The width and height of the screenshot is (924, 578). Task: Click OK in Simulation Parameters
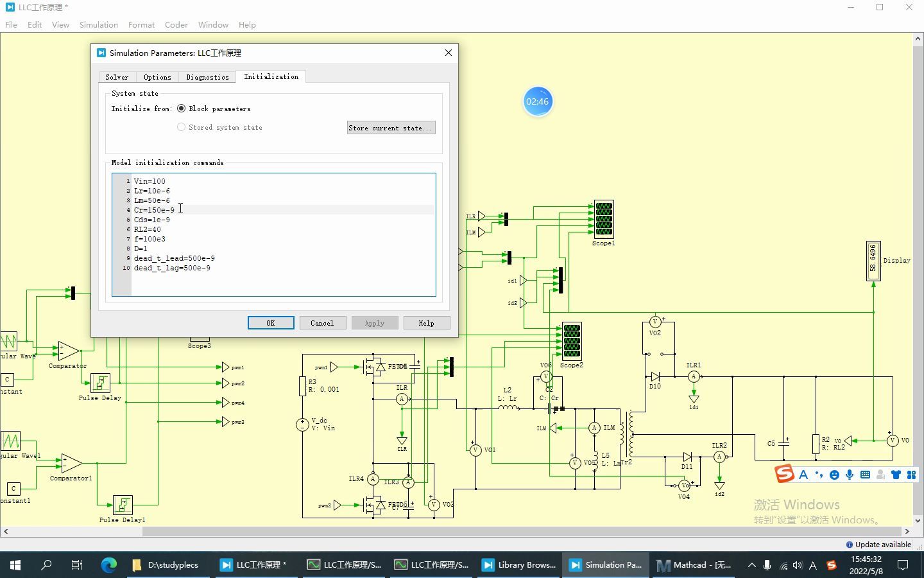271,323
